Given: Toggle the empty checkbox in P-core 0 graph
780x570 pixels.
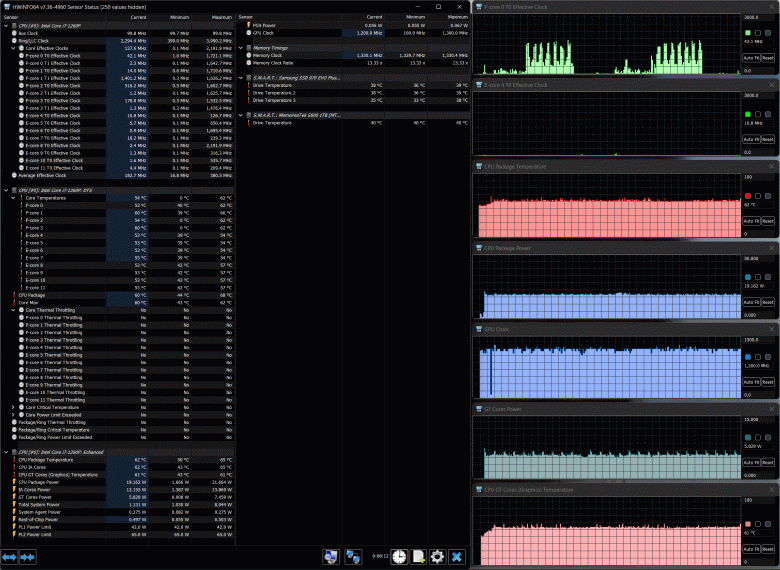Looking at the screenshot, I should click(x=758, y=33).
